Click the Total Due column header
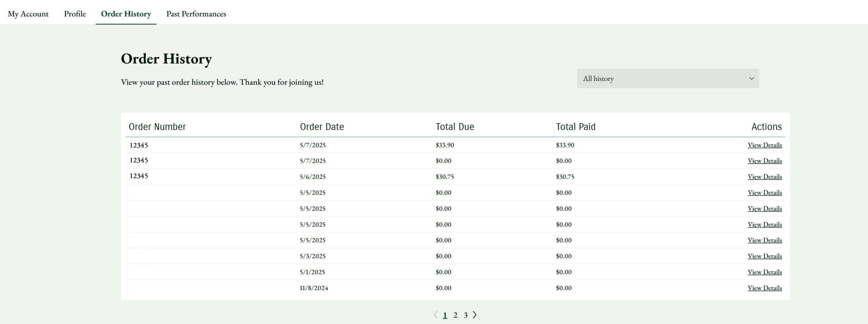The width and height of the screenshot is (868, 324). [x=455, y=127]
